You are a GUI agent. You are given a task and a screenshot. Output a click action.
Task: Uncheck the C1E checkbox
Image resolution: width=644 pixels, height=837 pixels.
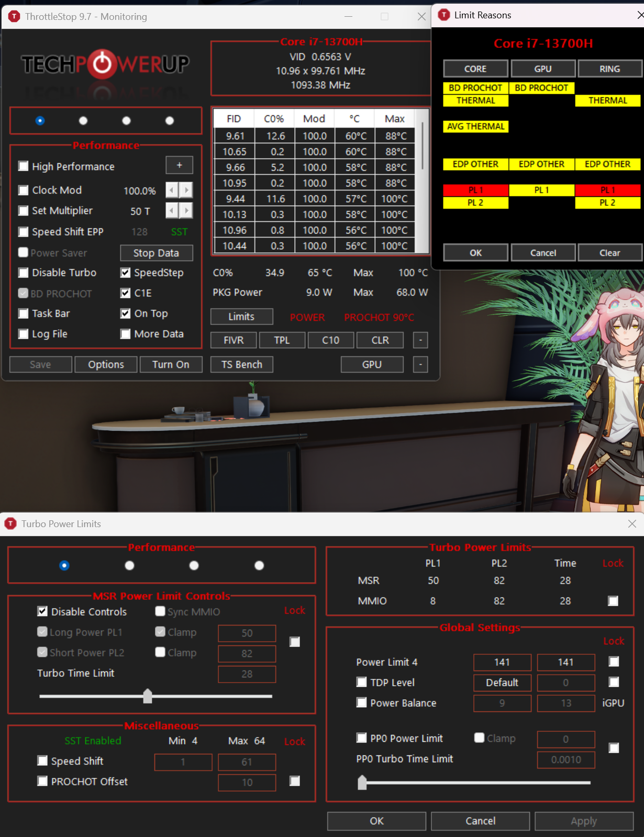click(x=125, y=293)
